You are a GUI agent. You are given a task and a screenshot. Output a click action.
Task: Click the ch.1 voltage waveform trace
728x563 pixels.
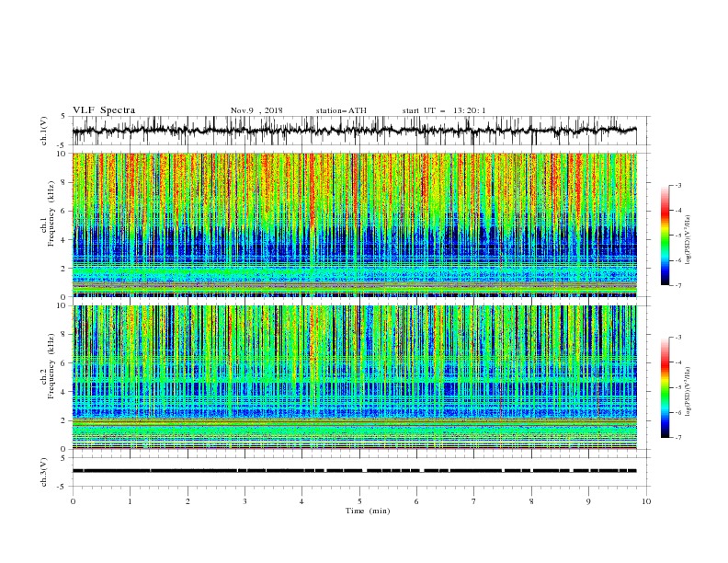[x=354, y=131]
